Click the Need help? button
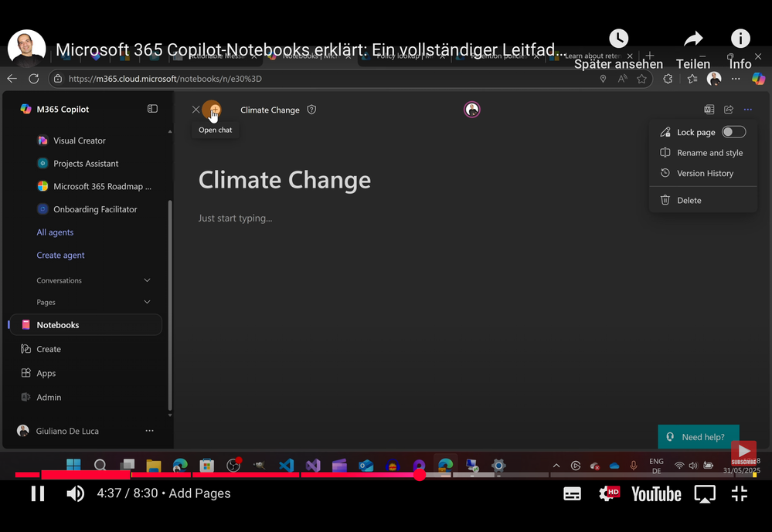This screenshot has height=532, width=772. click(698, 437)
